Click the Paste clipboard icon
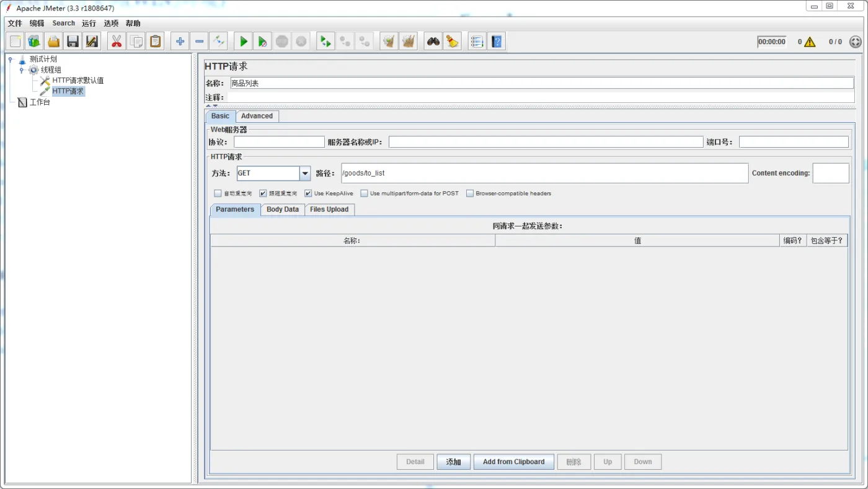 point(155,41)
